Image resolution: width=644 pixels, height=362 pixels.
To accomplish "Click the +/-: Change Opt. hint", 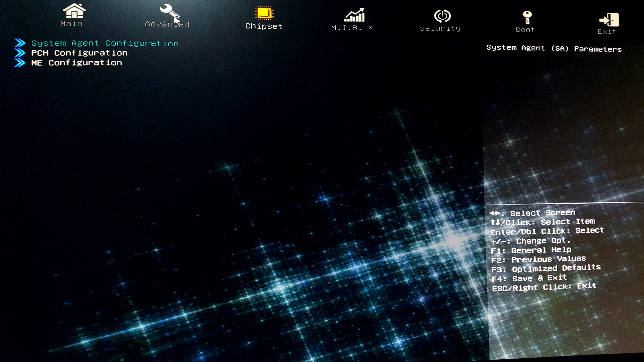I will [x=531, y=241].
